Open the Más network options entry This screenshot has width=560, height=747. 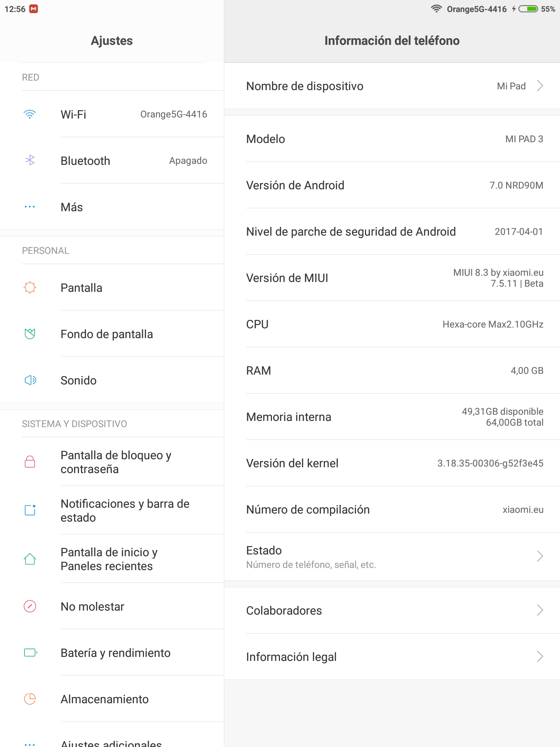(x=112, y=207)
